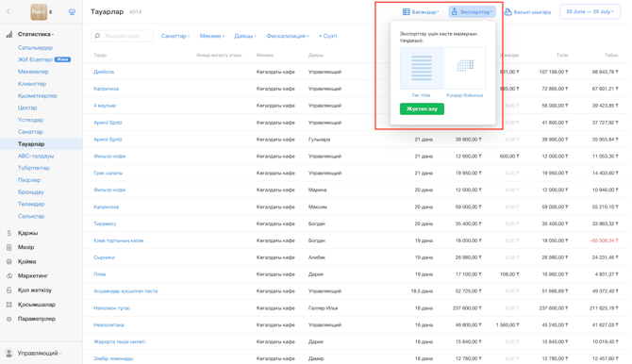Click the Қосымшалар apps grid icon
The width and height of the screenshot is (632, 364).
[x=8, y=305]
